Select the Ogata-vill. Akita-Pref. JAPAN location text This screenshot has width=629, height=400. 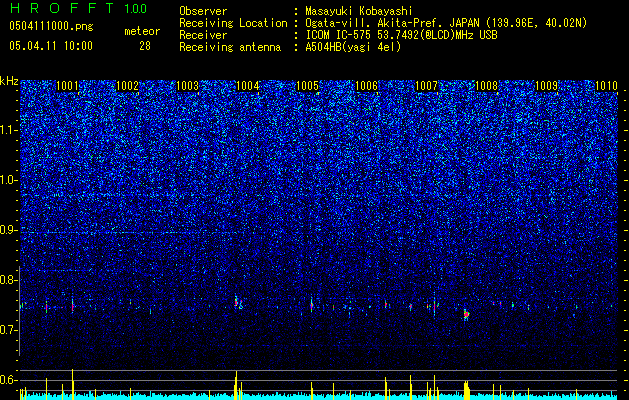pos(446,23)
